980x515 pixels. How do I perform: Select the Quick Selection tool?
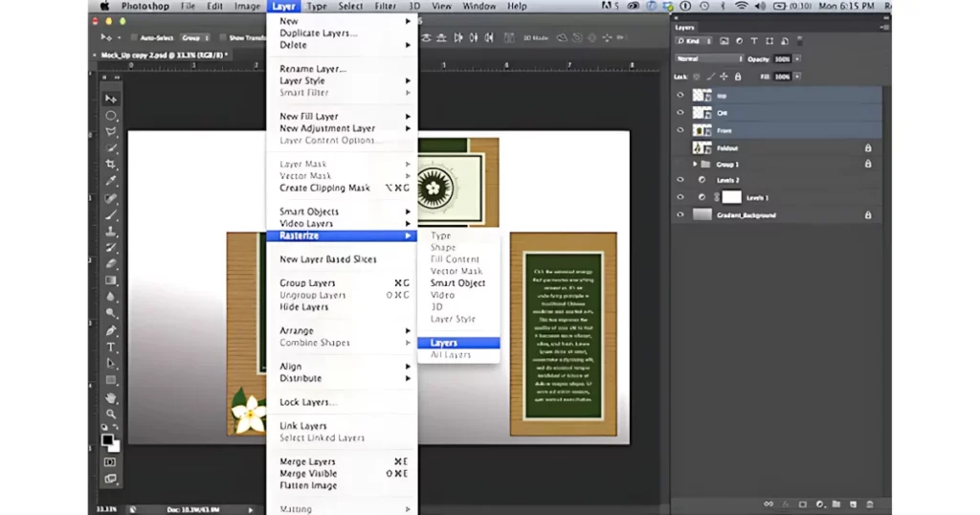111,148
